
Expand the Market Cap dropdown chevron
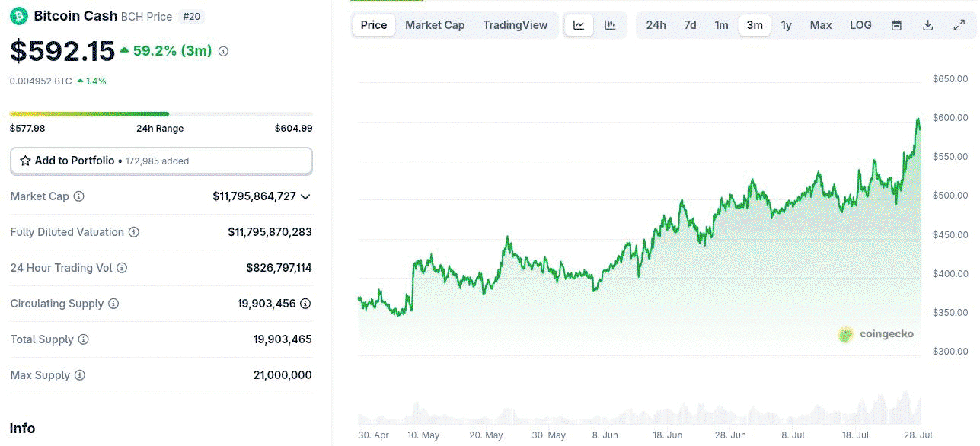click(x=305, y=196)
